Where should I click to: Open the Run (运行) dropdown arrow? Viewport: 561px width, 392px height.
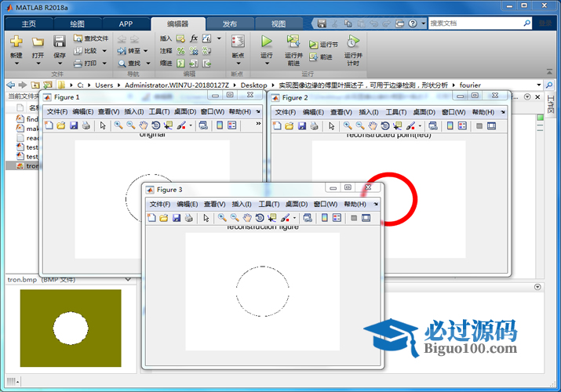point(267,64)
